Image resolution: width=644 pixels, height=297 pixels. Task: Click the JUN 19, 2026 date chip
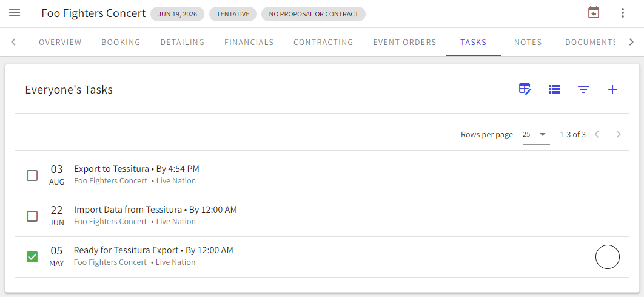[178, 14]
